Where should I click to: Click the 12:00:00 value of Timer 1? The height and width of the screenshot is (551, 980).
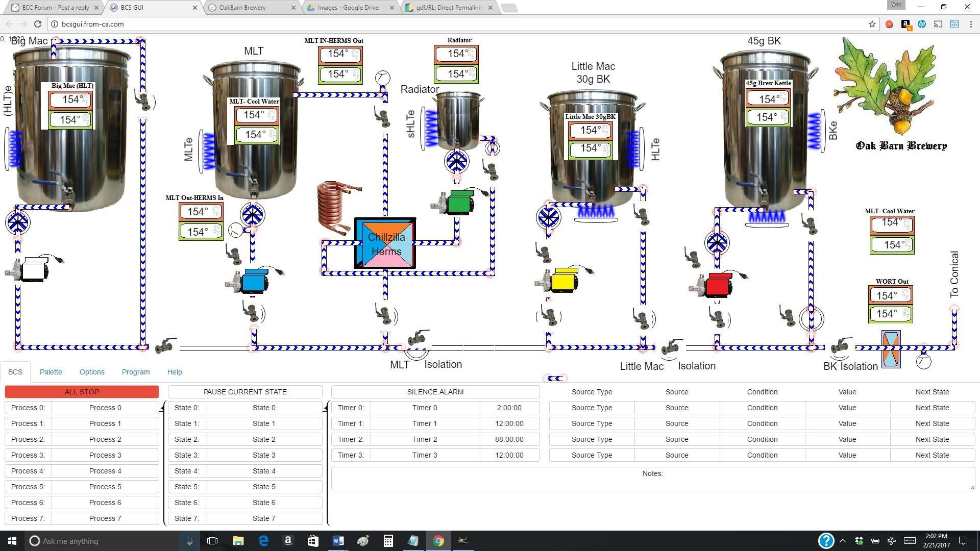click(509, 423)
